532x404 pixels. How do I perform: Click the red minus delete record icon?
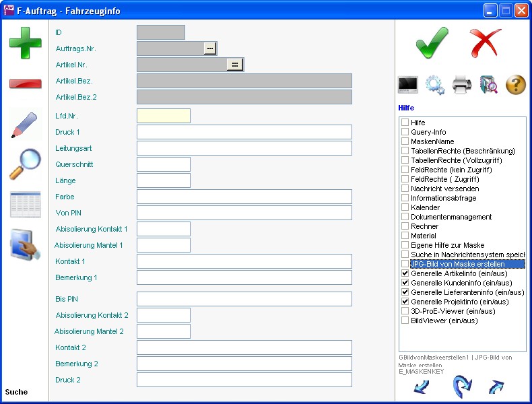(25, 83)
